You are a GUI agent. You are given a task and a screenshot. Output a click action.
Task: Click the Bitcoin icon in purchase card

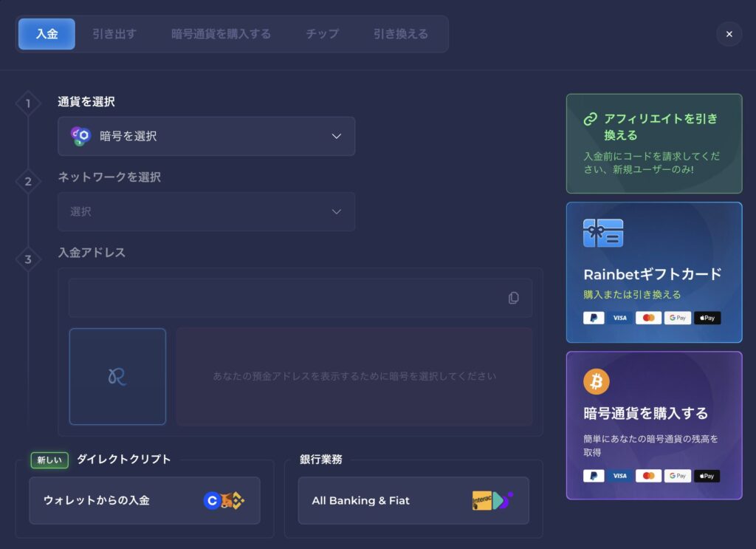coord(596,381)
